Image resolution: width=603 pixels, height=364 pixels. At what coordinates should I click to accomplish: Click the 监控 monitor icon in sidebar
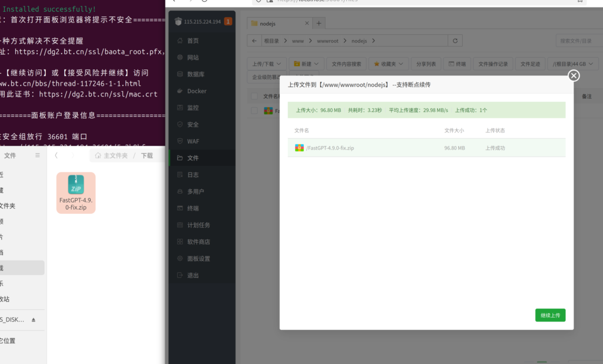180,108
